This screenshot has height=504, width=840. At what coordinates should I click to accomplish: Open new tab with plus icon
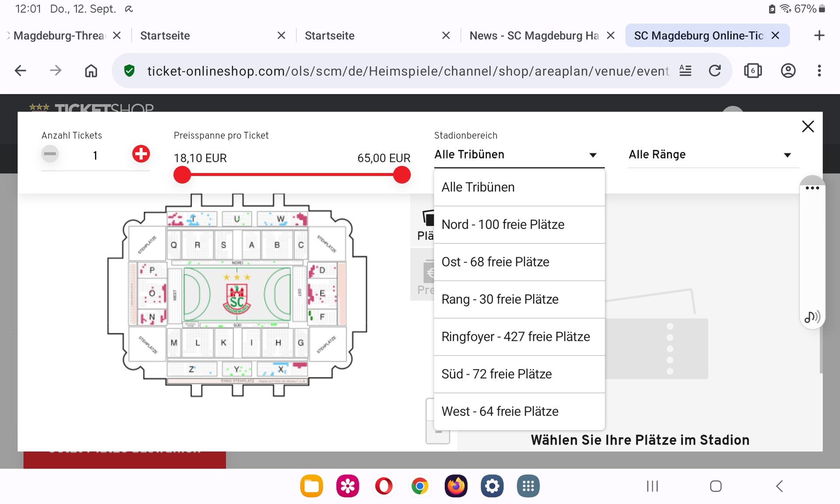(x=819, y=35)
